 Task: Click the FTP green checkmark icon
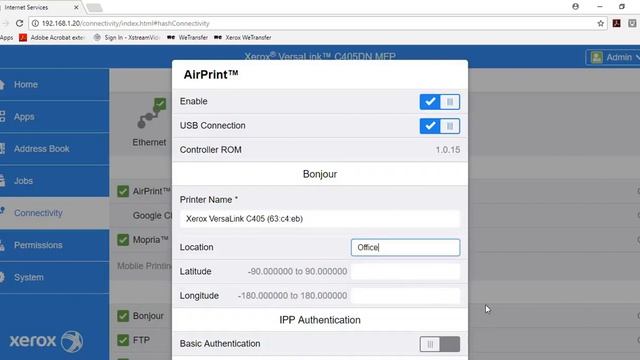123,340
